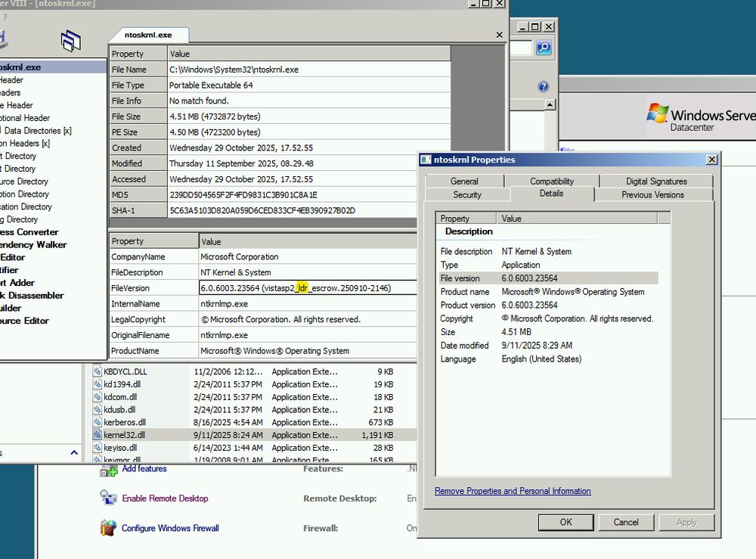The height and width of the screenshot is (559, 756).
Task: Select kerberos.dll in the file list
Action: coord(125,422)
